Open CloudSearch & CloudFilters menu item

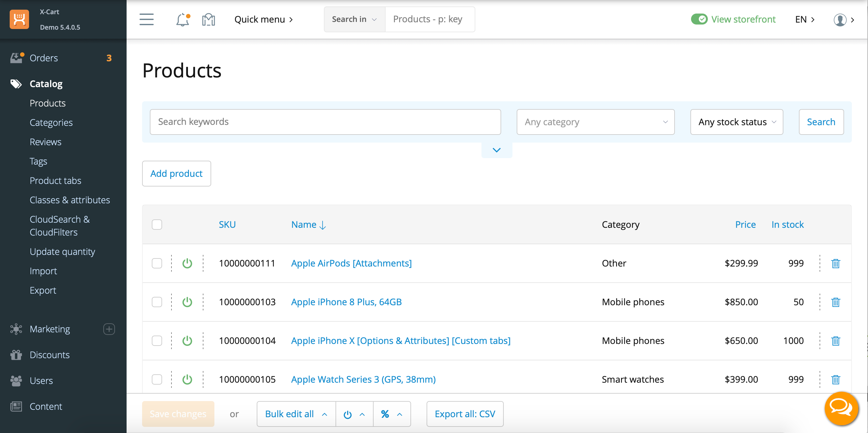click(x=60, y=226)
